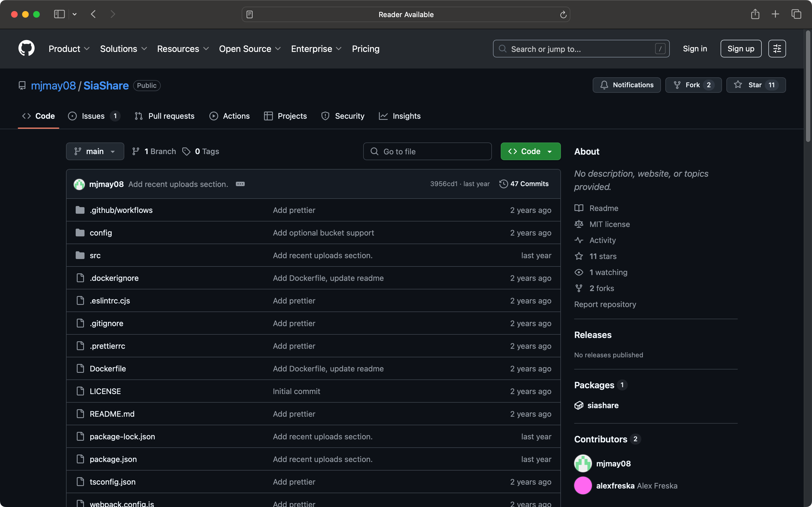Click the Notifications button

(626, 85)
